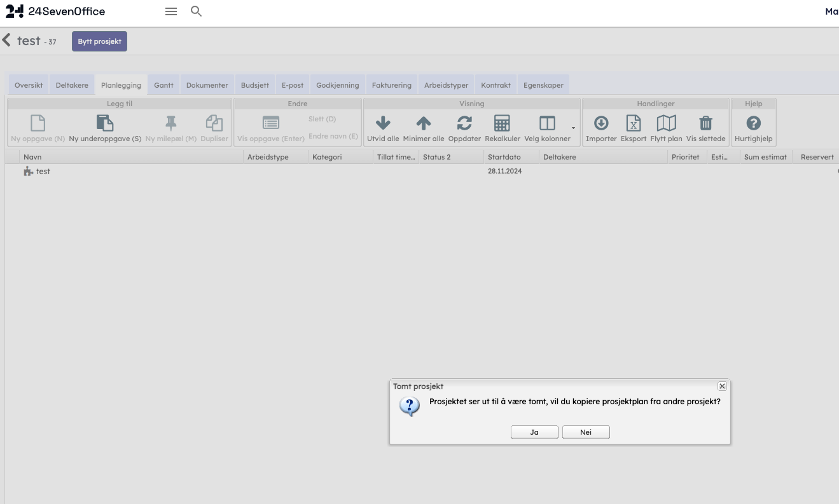Expand all tasks with Utvid alle
The height and width of the screenshot is (504, 839).
(x=383, y=123)
